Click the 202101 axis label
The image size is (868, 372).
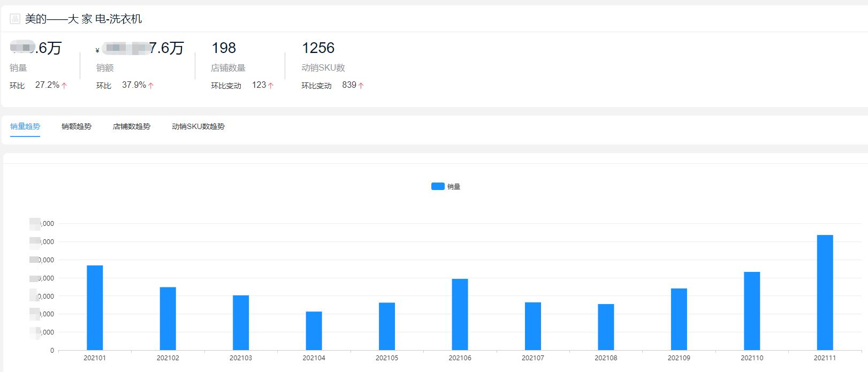[95, 358]
